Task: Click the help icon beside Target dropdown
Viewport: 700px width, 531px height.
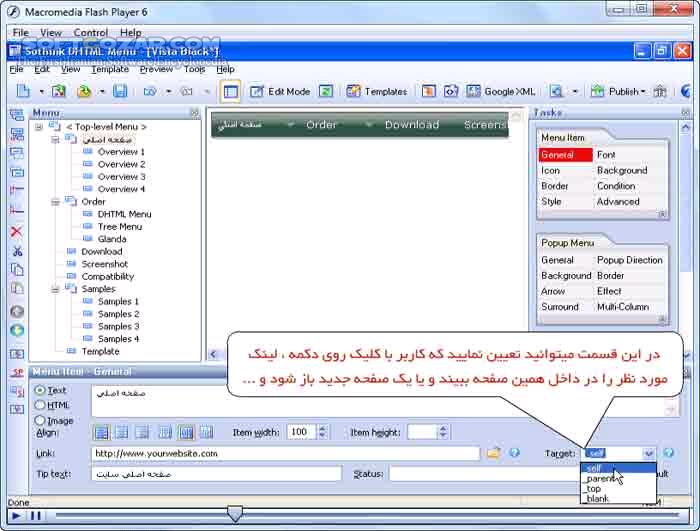Action: coord(668,453)
